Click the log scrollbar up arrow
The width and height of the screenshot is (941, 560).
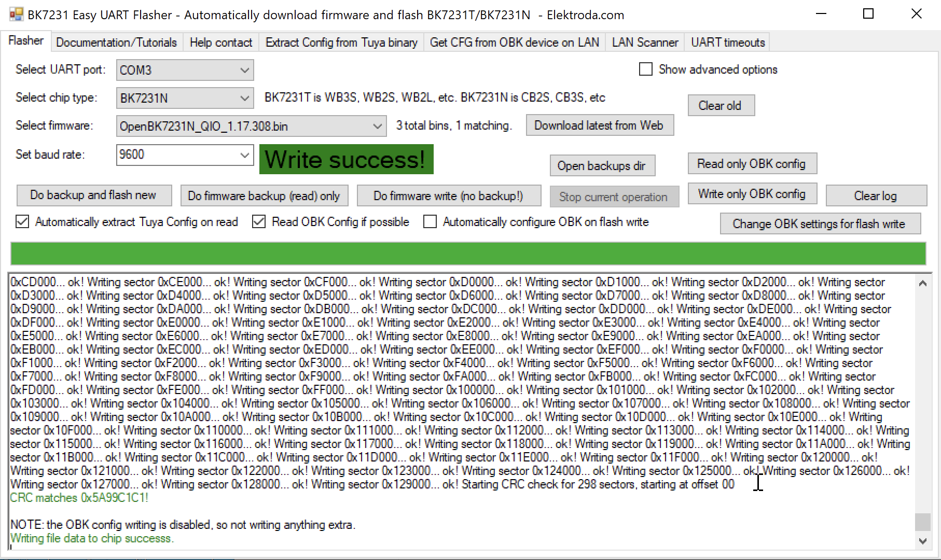click(922, 283)
